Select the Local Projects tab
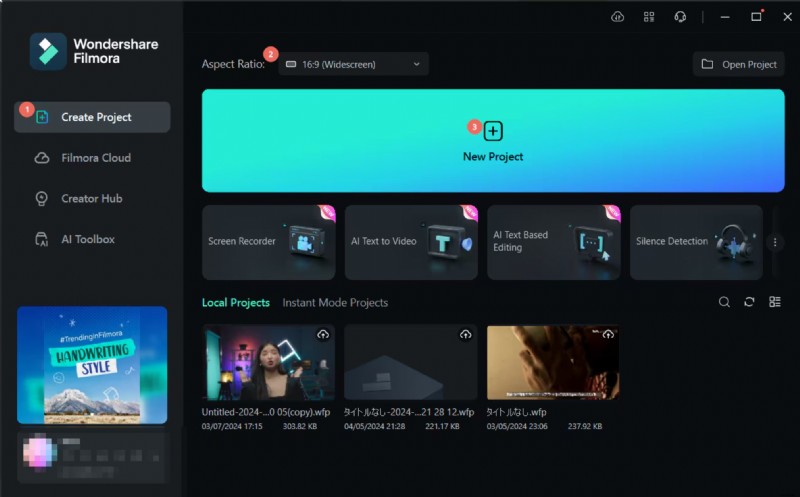 click(235, 302)
